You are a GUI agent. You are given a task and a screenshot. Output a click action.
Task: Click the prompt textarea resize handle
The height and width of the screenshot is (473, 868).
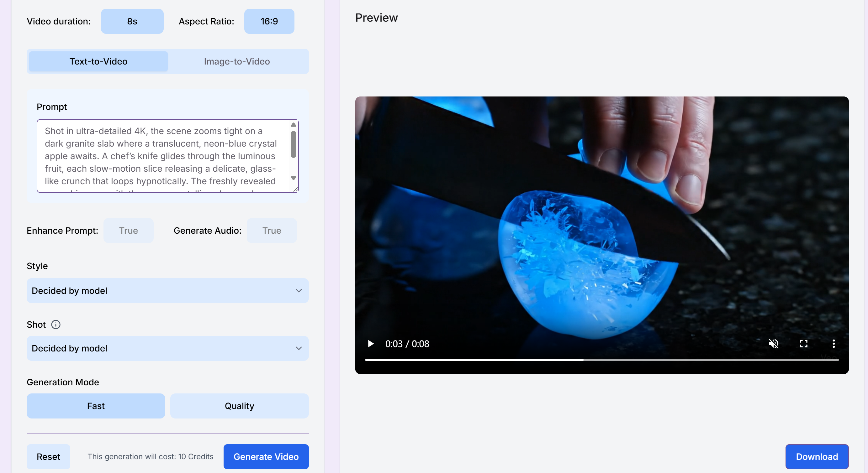(x=295, y=190)
